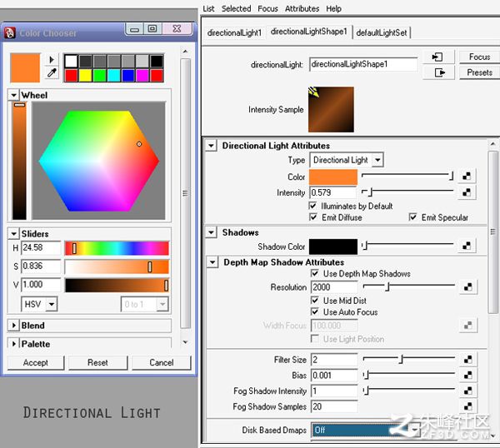500x448 pixels.
Task: Click the Focus button
Action: point(479,57)
